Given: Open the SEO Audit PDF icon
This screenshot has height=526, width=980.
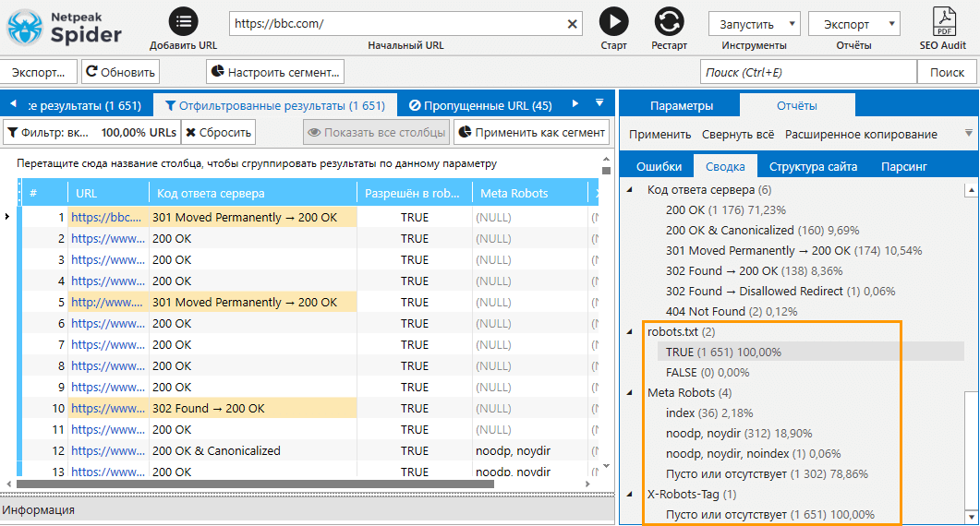Looking at the screenshot, I should pyautogui.click(x=943, y=21).
